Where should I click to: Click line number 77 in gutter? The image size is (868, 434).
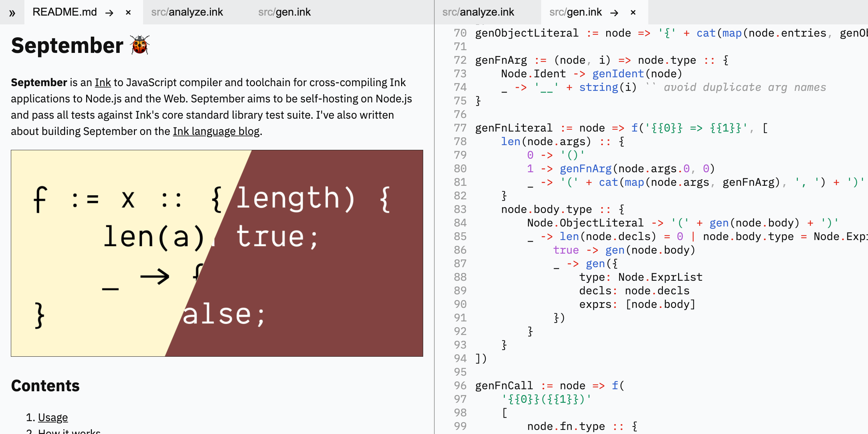coord(460,128)
